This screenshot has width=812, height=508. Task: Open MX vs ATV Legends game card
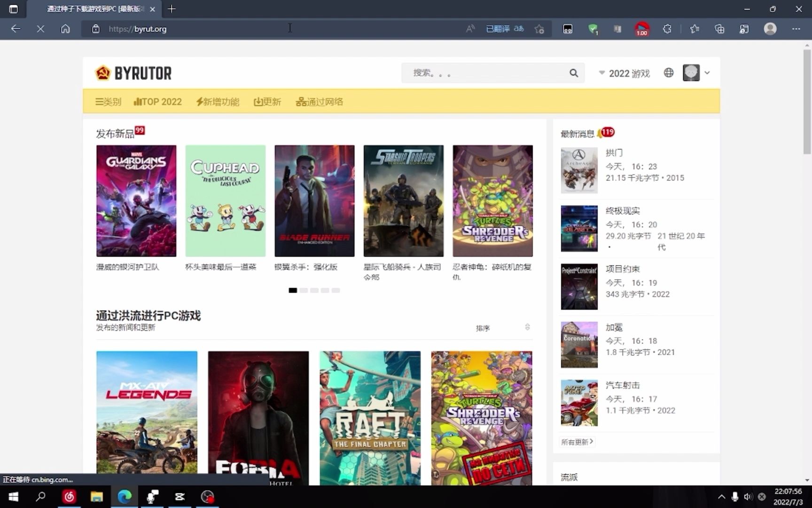tap(147, 418)
